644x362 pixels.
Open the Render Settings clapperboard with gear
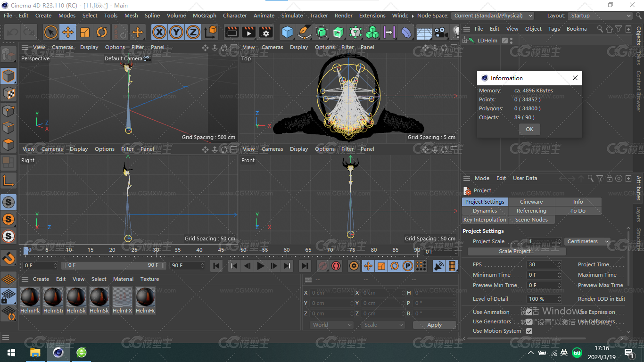coord(266,32)
